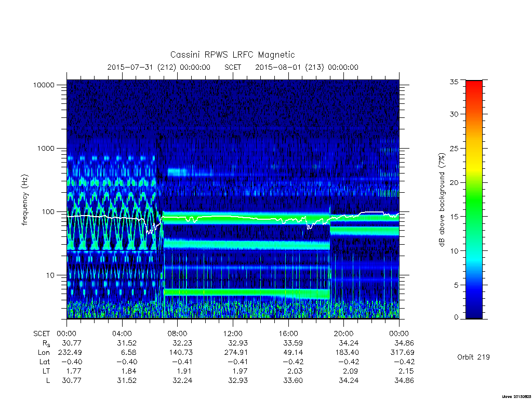
Task: Click the Lon value '232.49'
Action: pos(70,353)
